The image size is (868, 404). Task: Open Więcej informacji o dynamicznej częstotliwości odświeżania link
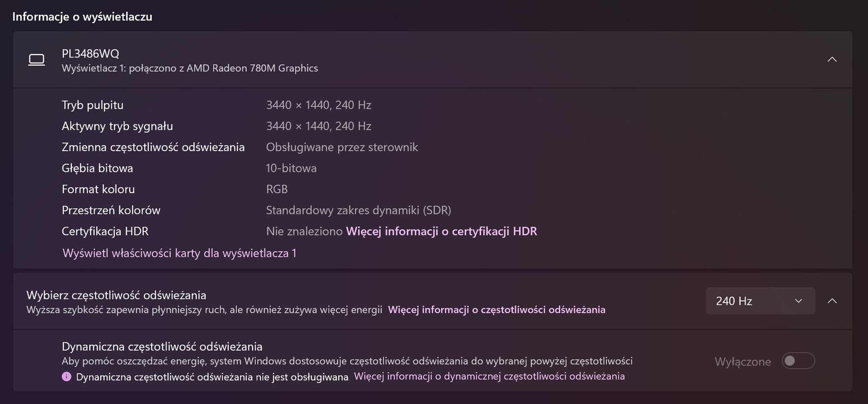tap(489, 376)
